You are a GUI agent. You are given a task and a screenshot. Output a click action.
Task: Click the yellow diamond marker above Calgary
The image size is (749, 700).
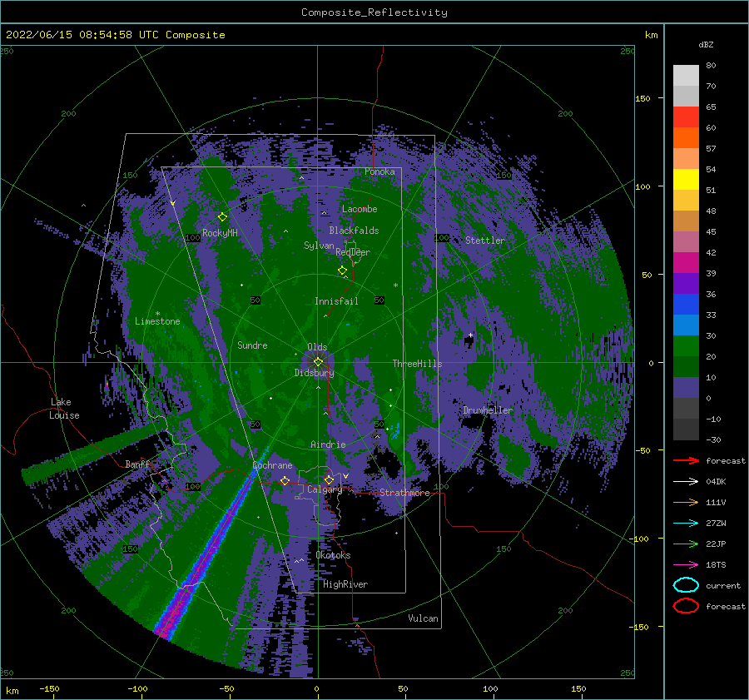(x=329, y=479)
